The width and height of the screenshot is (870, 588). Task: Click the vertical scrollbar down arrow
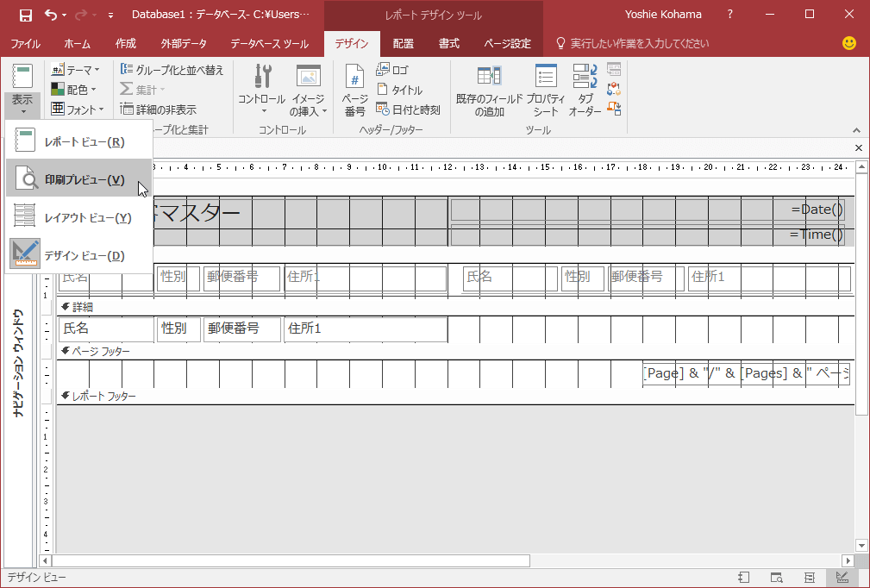(861, 546)
